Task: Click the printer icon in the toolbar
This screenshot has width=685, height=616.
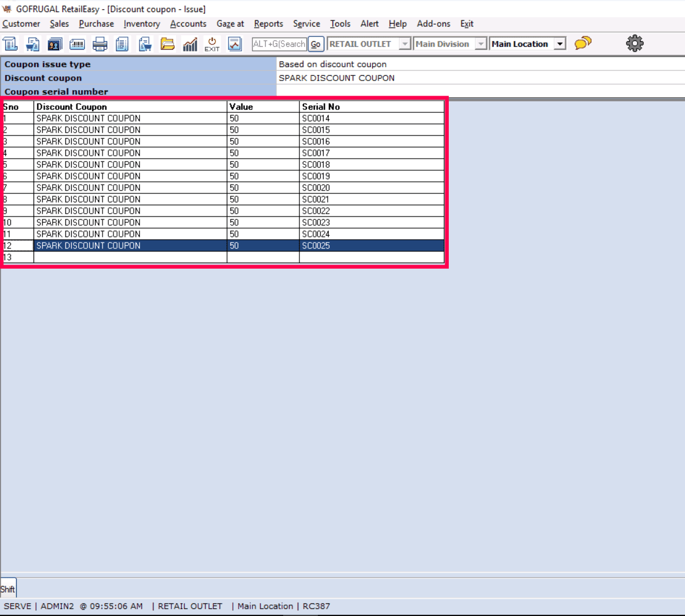Action: click(100, 44)
